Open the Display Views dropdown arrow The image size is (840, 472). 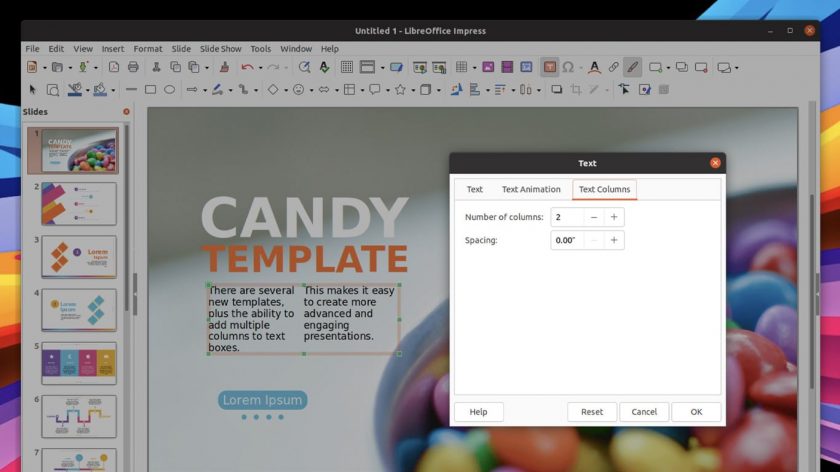382,68
